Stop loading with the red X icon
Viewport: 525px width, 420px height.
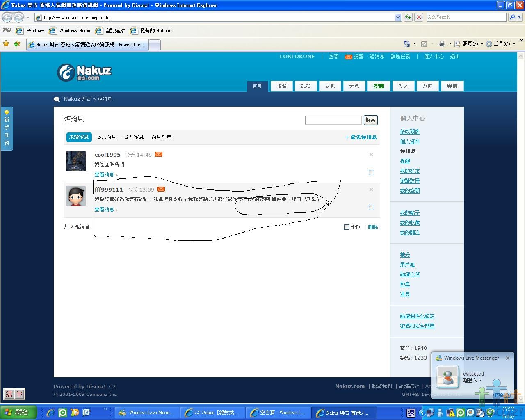pyautogui.click(x=418, y=17)
